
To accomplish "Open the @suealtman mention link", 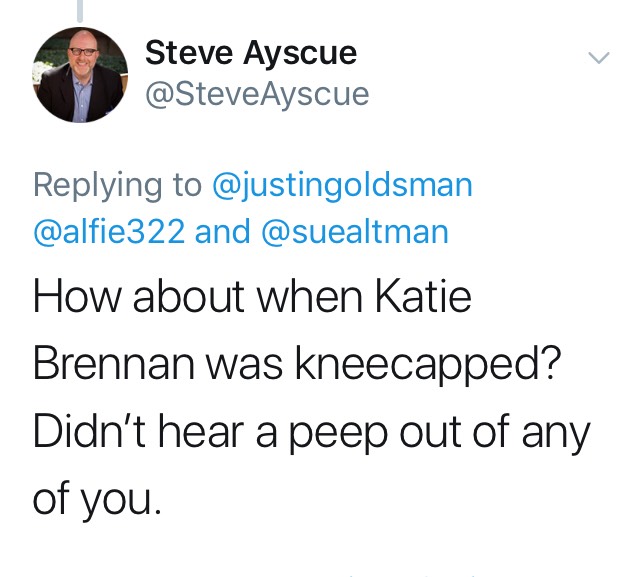I will [354, 231].
